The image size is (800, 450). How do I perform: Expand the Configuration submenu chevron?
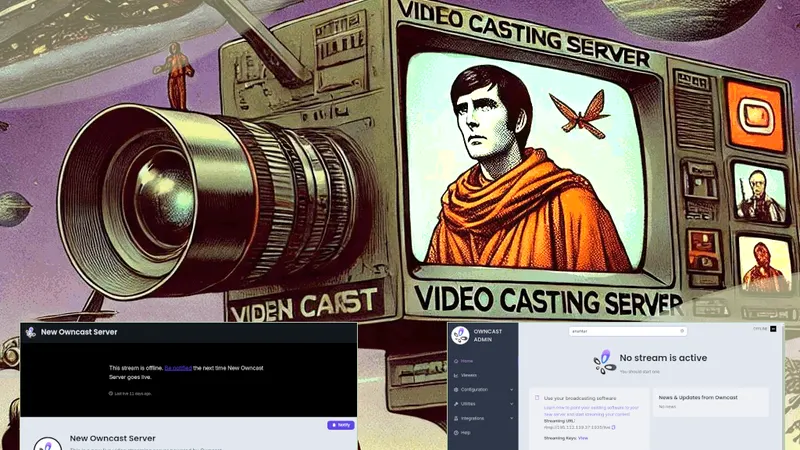(511, 389)
